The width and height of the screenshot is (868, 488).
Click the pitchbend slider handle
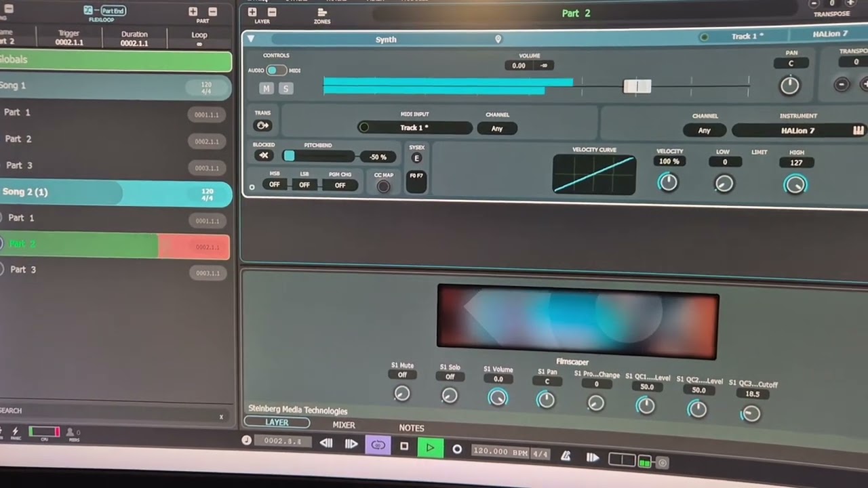click(289, 156)
